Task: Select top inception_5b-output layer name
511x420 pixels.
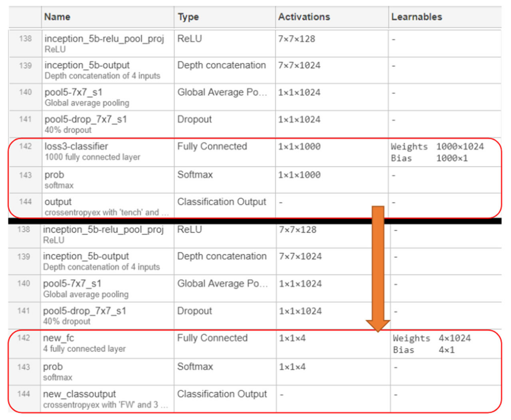Action: 87,65
